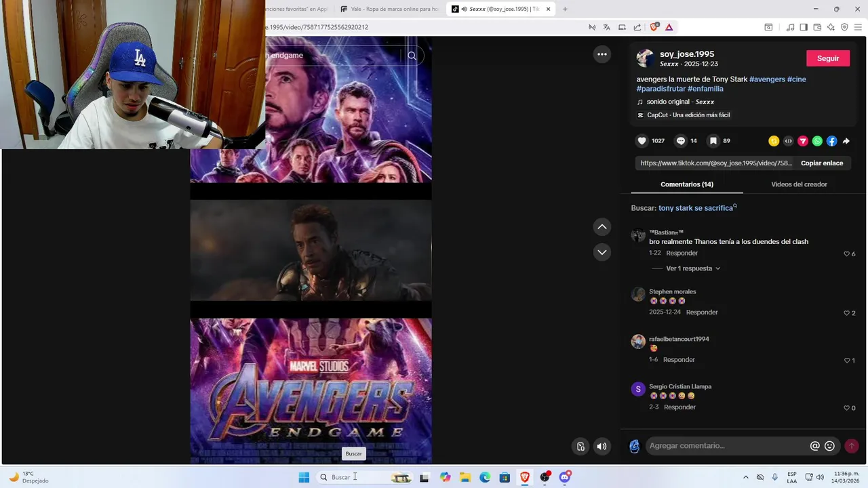Screen dimensions: 868x488
Task: Click CapCut Una edición más fácil tag
Action: pos(688,115)
